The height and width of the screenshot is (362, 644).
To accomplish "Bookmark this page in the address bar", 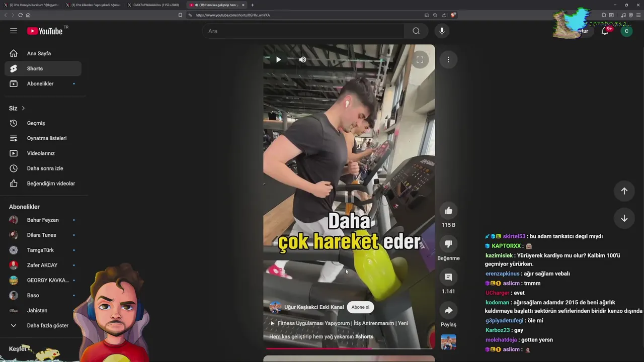I will point(180,15).
